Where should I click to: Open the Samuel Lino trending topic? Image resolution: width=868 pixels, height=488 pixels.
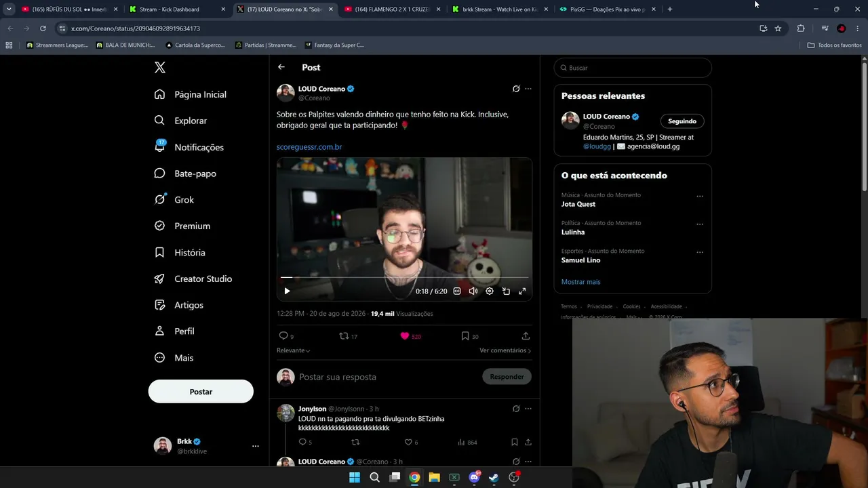pos(580,260)
